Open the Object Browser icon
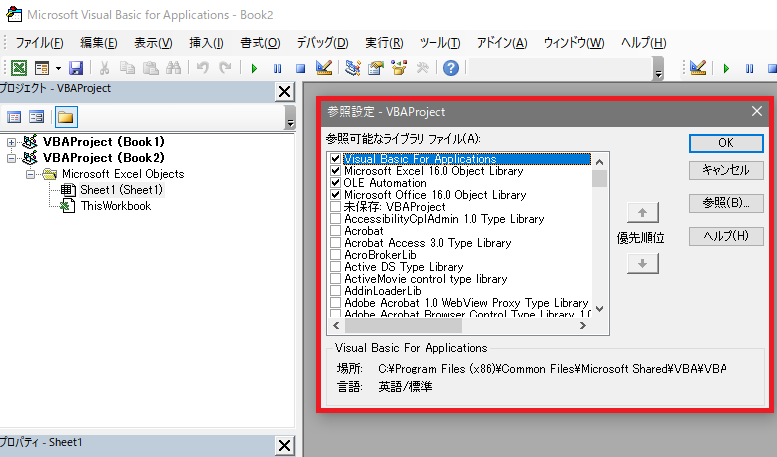 pos(399,68)
